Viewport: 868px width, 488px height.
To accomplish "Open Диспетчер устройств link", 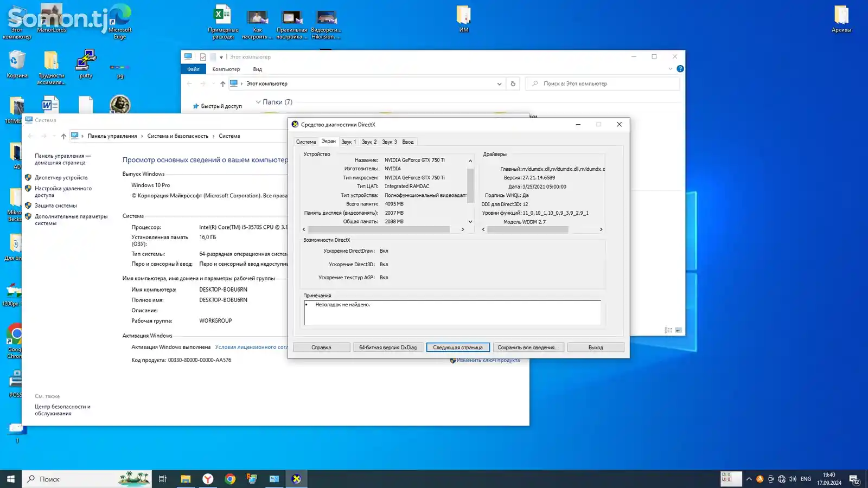I will 61,178.
